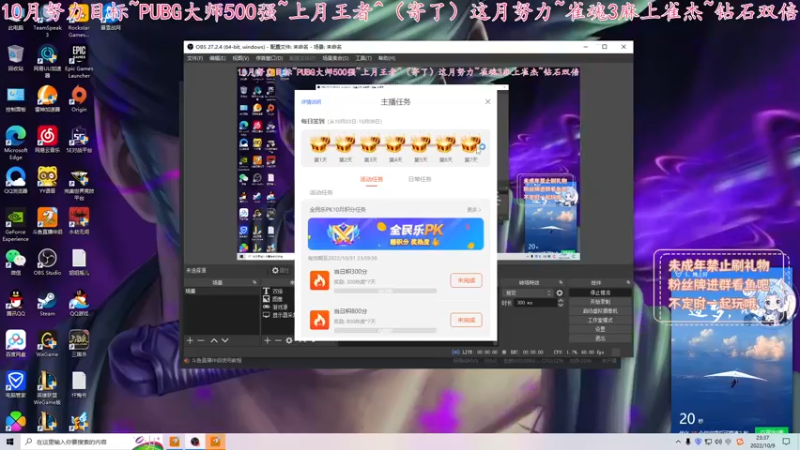
Task: Open the Scene Collection menu in OBS
Action: pyautogui.click(x=335, y=58)
